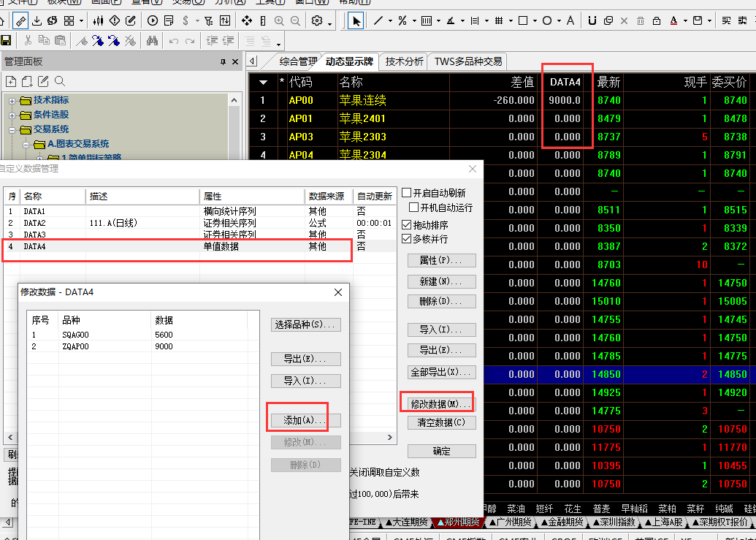Select the DATA2 row in data list

[110, 223]
